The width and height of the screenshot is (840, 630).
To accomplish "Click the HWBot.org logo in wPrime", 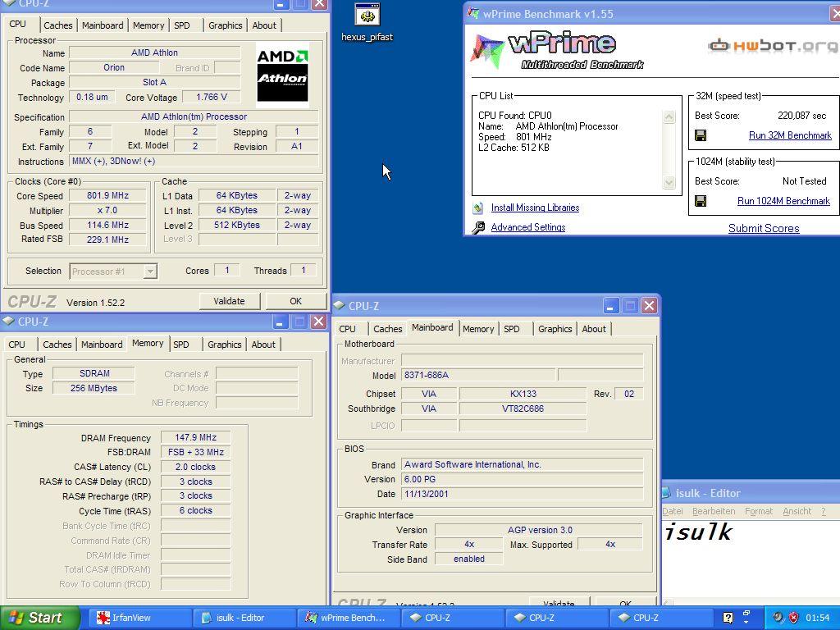I will [x=774, y=46].
